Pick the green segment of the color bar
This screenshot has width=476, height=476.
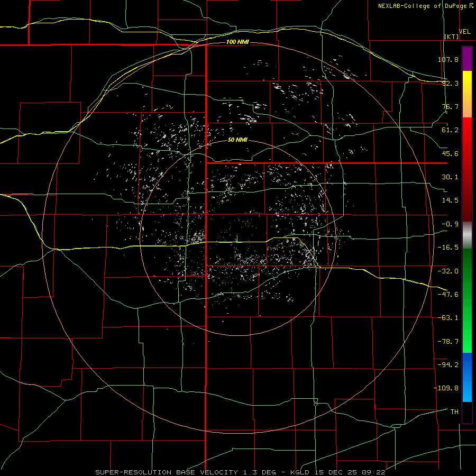(467, 300)
